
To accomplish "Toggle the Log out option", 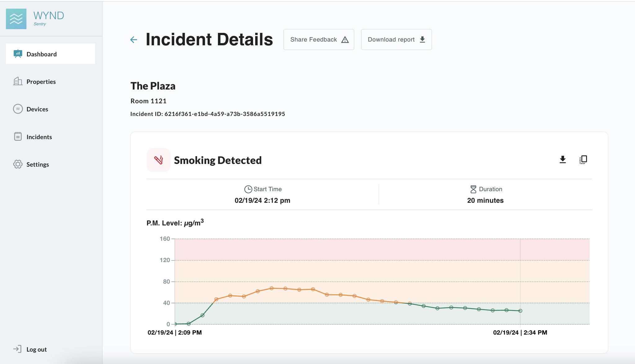I will 36,349.
